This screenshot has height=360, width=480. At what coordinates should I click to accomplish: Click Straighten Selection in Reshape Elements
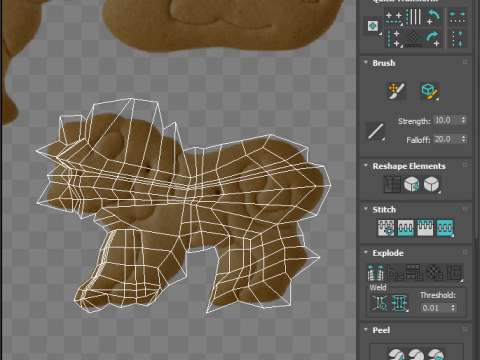(392, 184)
